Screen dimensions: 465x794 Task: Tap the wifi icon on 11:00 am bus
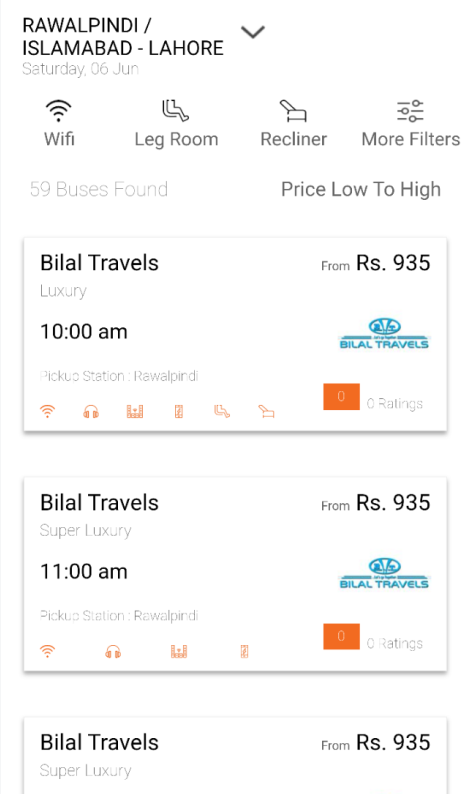tap(47, 651)
